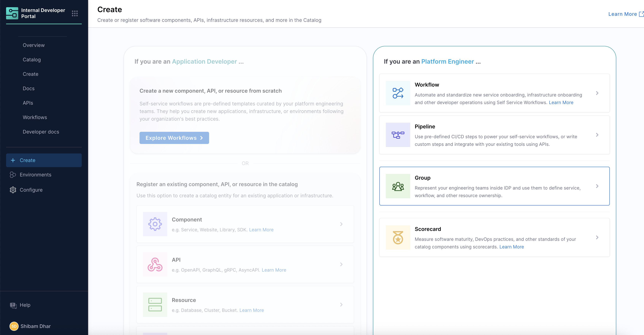Open the Learn More link at top right
Screen dimensions: 644x335
623,14
